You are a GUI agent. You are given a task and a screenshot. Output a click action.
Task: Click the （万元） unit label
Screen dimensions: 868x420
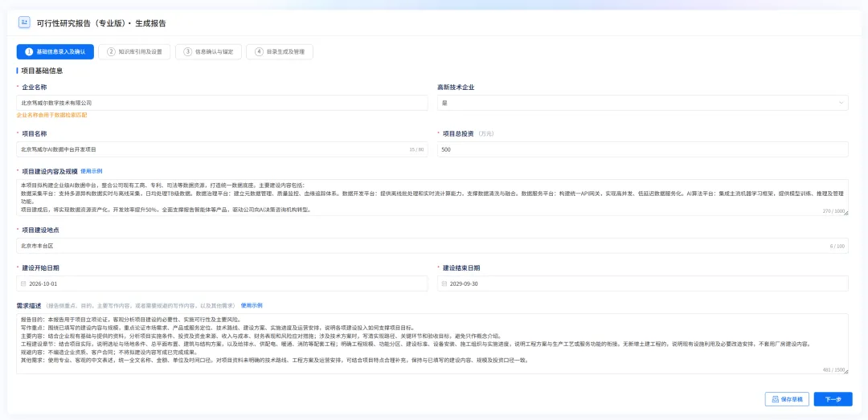click(x=486, y=134)
